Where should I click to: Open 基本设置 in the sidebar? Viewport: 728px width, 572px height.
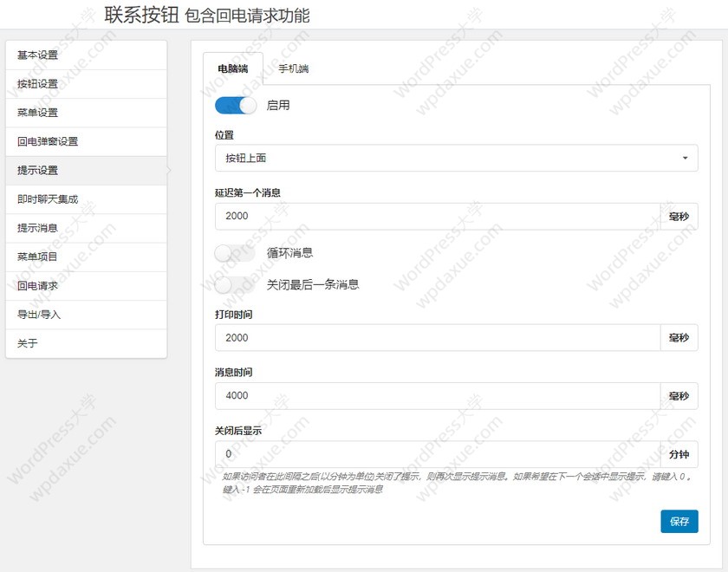[86, 55]
